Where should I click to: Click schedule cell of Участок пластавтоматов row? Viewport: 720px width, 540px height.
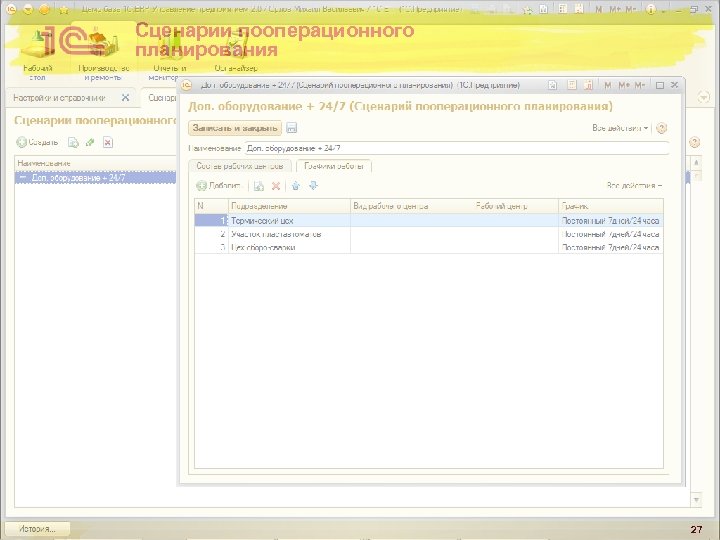click(x=611, y=234)
